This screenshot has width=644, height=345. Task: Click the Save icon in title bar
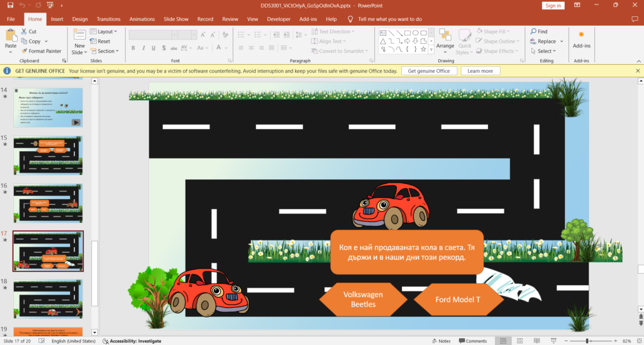(x=10, y=5)
